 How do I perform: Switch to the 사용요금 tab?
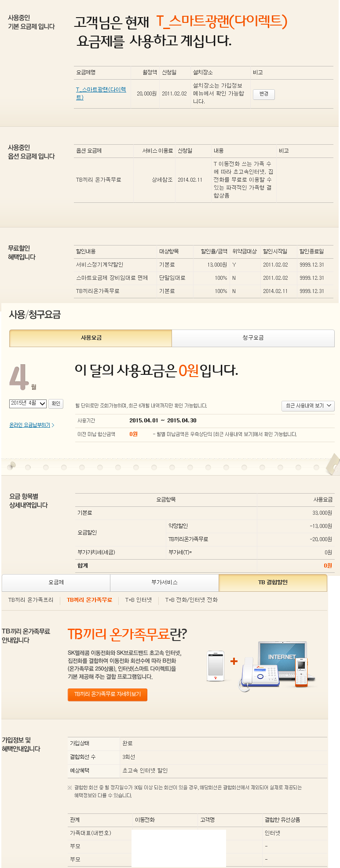[91, 338]
